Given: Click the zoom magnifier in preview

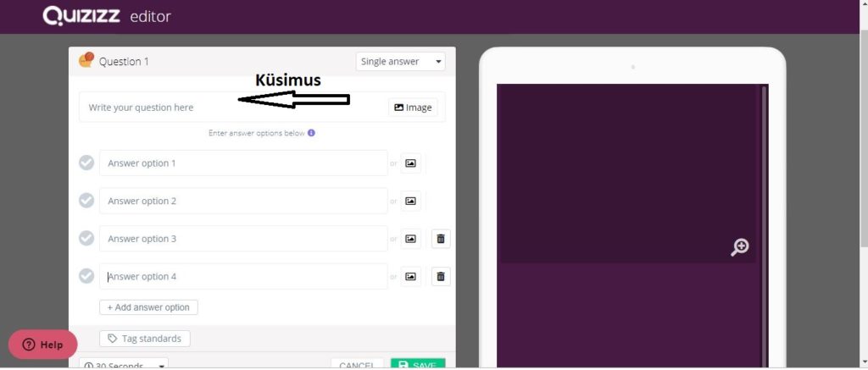Looking at the screenshot, I should tap(739, 246).
